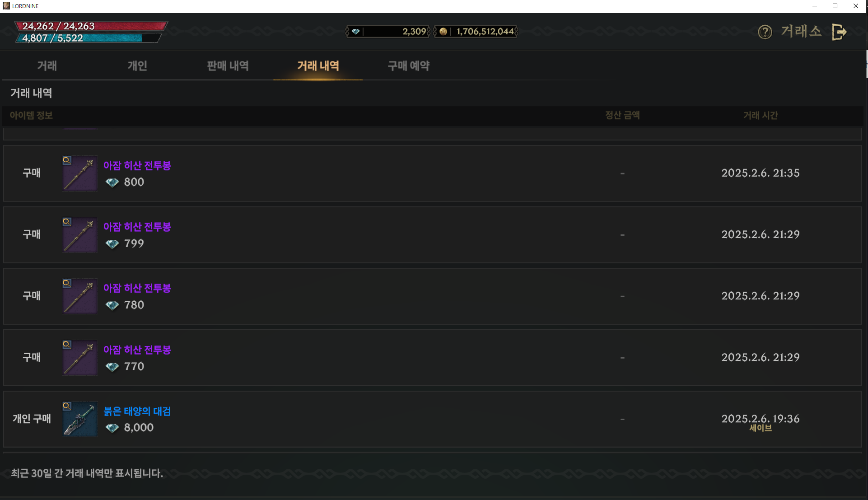Click diamond icon next to 770 price
The height and width of the screenshot is (500, 868).
pos(112,367)
